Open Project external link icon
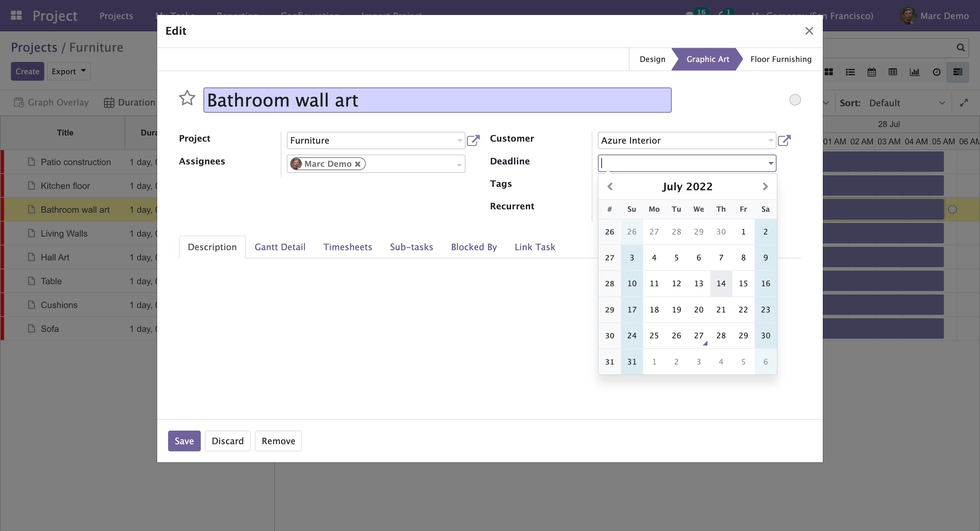This screenshot has height=531, width=980. tap(473, 141)
